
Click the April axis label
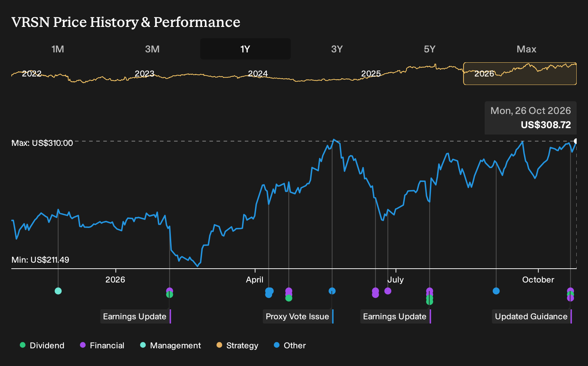pos(255,280)
